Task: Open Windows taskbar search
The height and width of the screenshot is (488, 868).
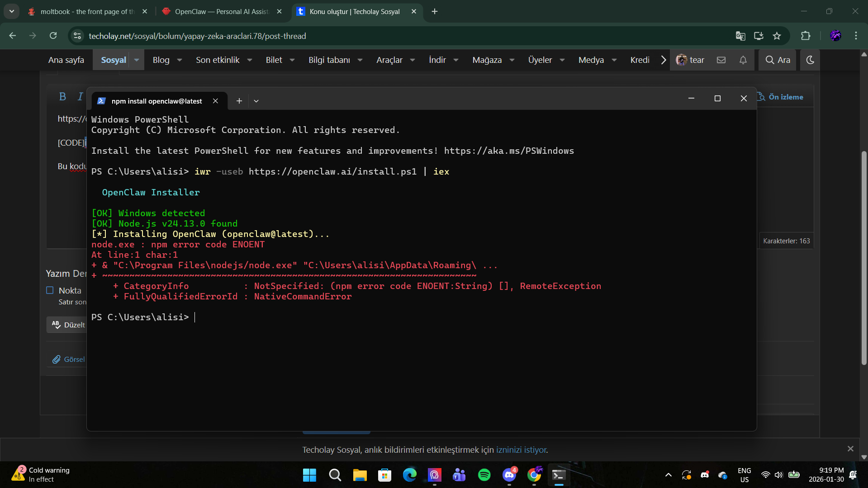Action: tap(335, 475)
